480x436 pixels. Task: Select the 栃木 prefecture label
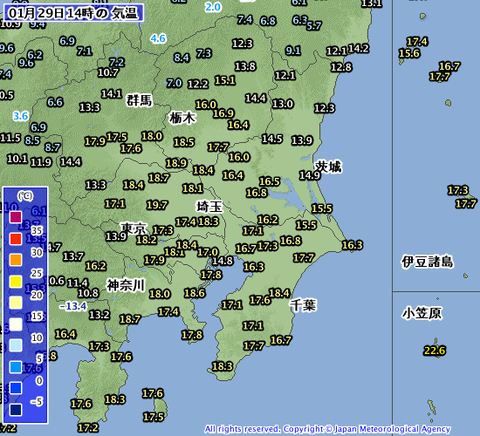click(182, 118)
